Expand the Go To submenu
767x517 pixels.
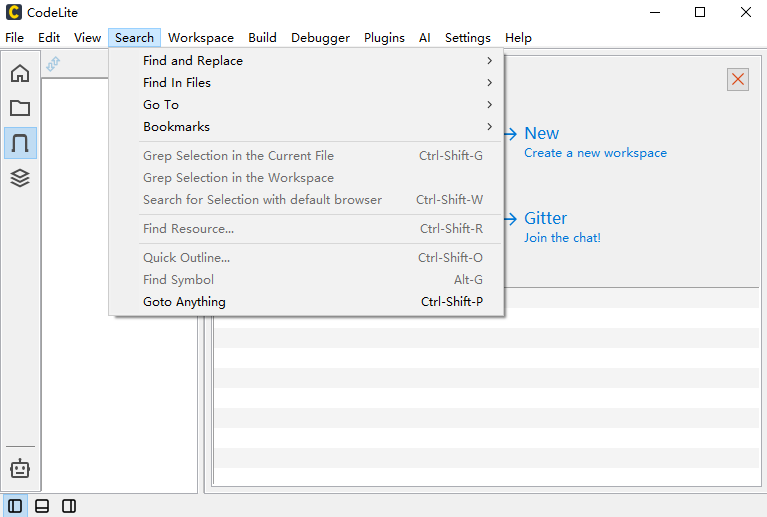coord(307,105)
